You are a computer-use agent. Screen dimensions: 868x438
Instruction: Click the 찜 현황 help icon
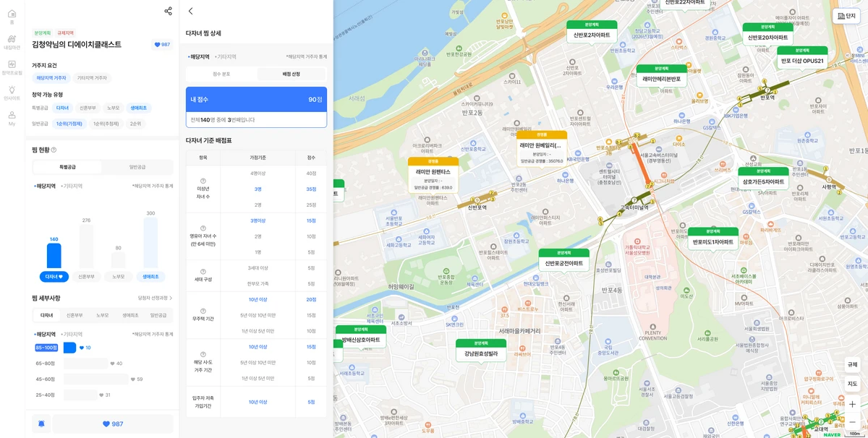pyautogui.click(x=54, y=150)
